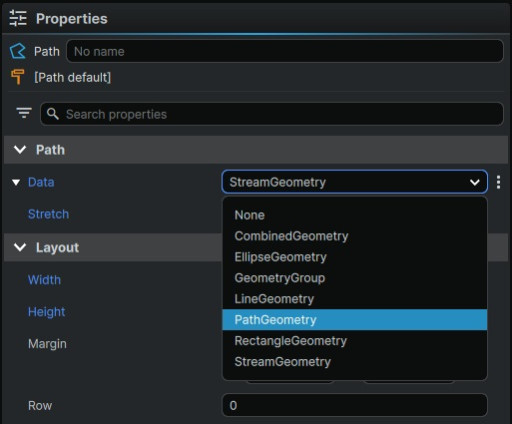Choose RectangleGeometry option
Viewport: 512px width, 424px height.
[355, 341]
